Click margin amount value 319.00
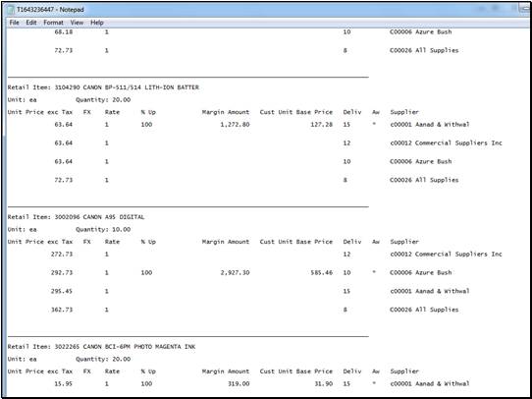The image size is (532, 399). [x=239, y=383]
